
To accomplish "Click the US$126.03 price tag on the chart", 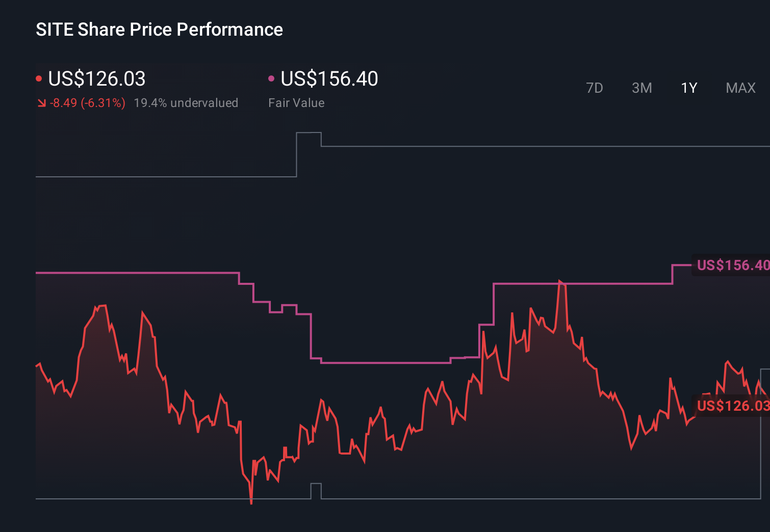I will click(732, 407).
